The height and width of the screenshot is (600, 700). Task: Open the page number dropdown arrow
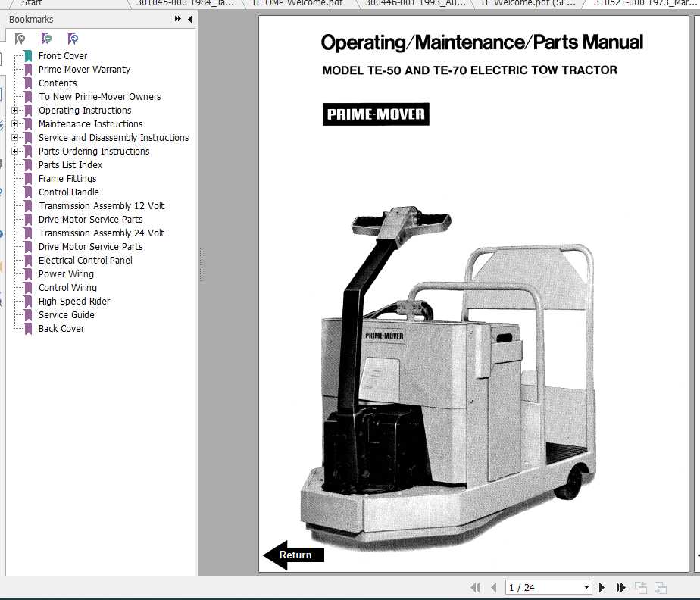(587, 586)
